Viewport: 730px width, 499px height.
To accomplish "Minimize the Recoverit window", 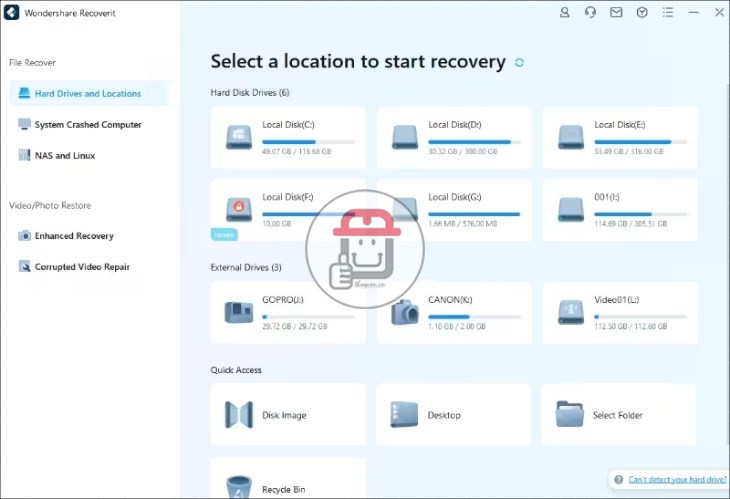I will click(694, 12).
